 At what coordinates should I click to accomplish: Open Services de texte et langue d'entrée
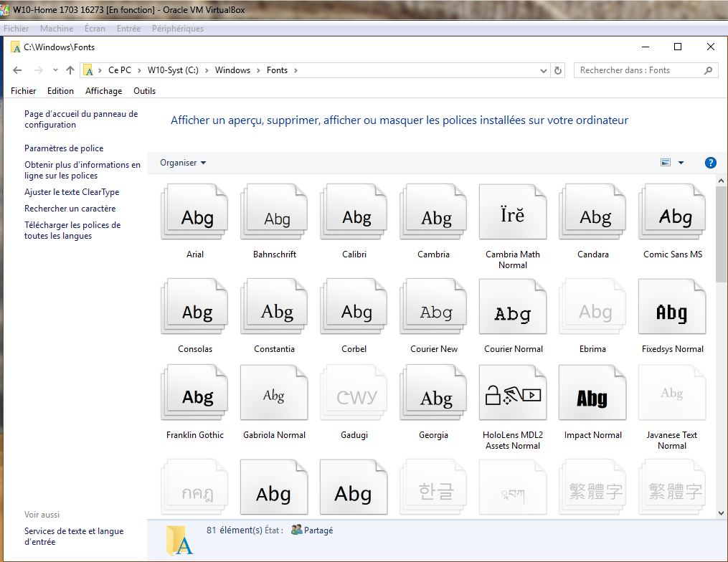point(74,536)
